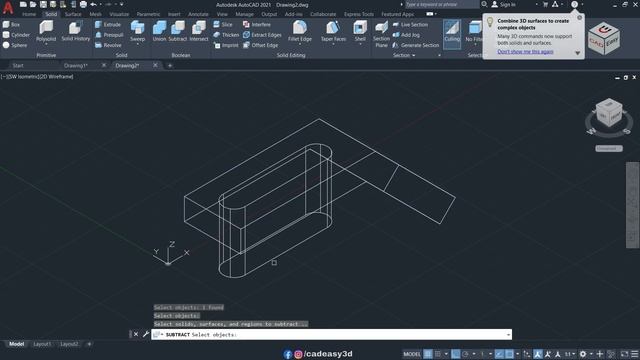Select the Box primitive tool

tap(11, 24)
